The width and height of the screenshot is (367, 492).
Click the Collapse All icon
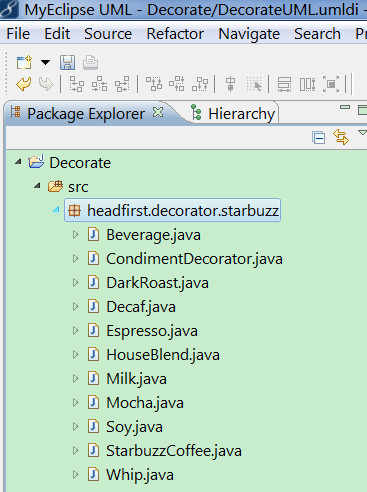[x=318, y=137]
